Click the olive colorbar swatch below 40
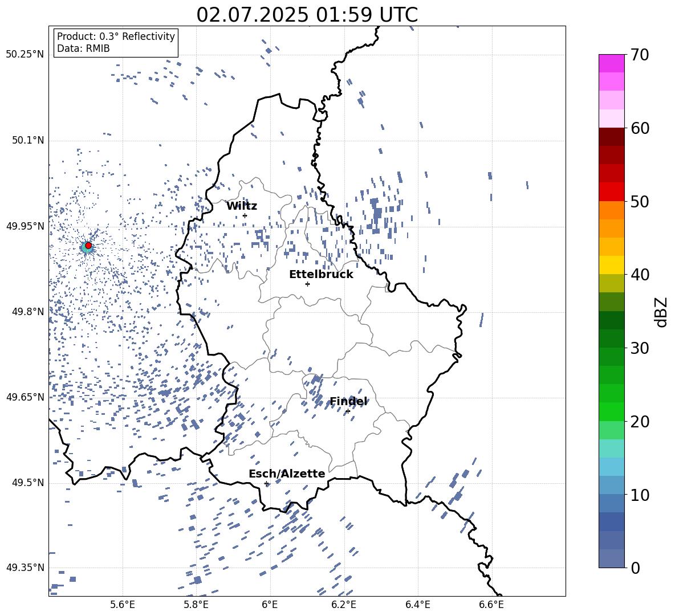The height and width of the screenshot is (616, 675). pos(611,283)
